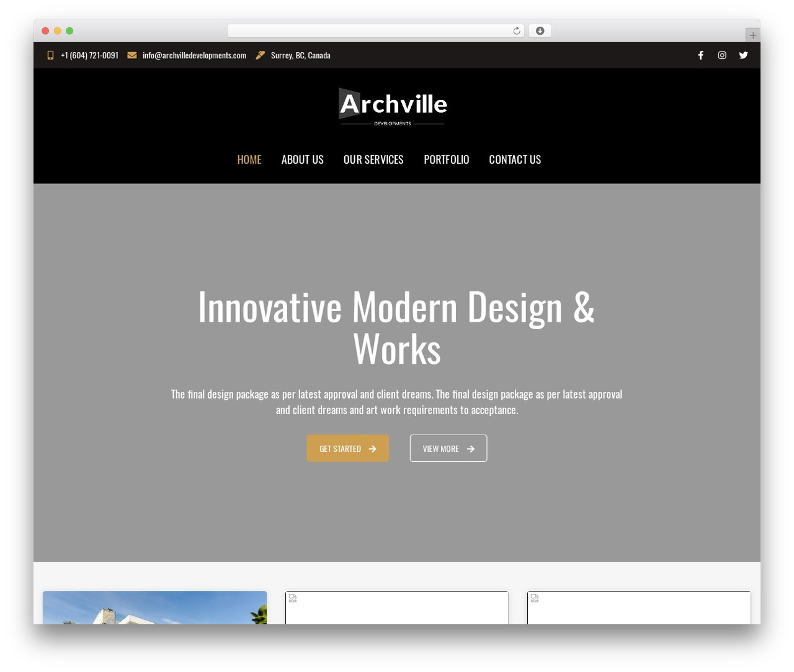Open the Instagram social icon

[722, 55]
